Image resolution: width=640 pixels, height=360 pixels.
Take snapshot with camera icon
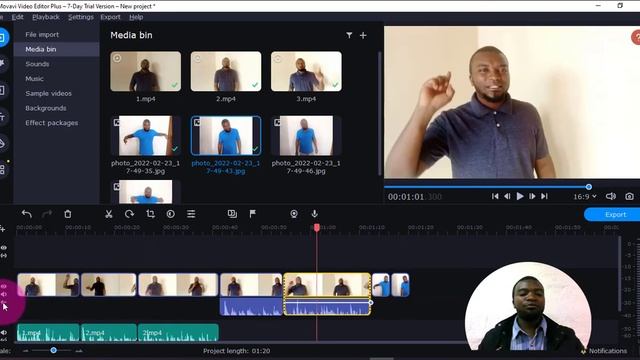point(629,196)
